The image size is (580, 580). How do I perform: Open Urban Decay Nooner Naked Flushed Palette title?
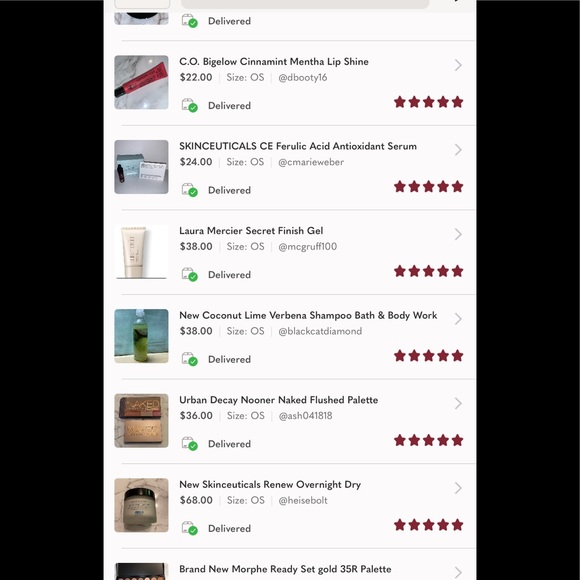[x=279, y=400]
